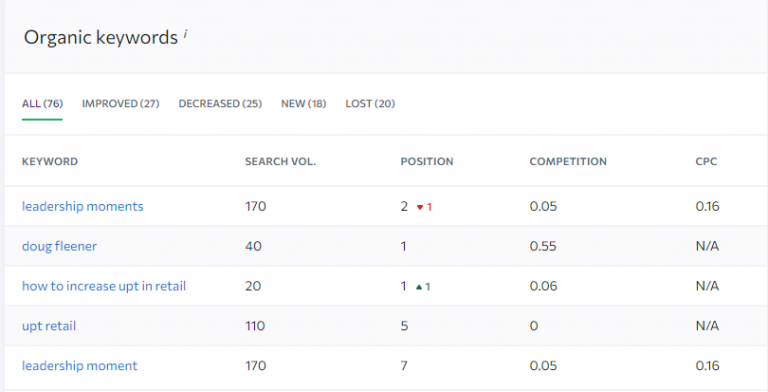Click the Organic keywords heading
768x392 pixels.
(101, 38)
